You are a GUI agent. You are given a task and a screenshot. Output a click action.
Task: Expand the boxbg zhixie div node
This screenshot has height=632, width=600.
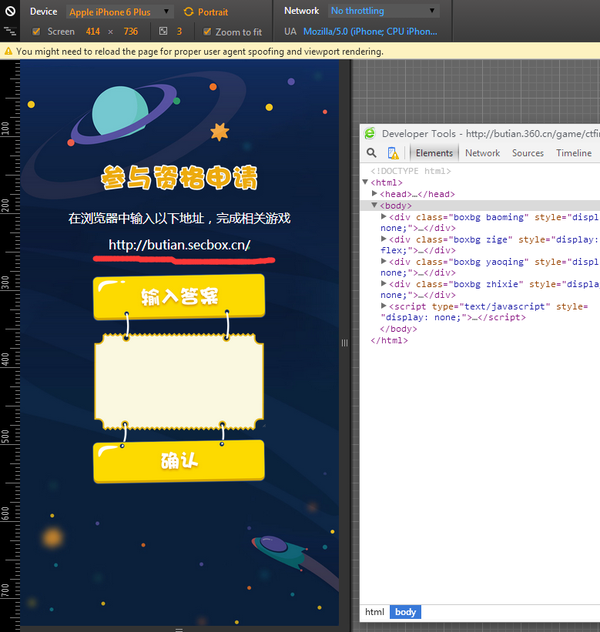(384, 283)
